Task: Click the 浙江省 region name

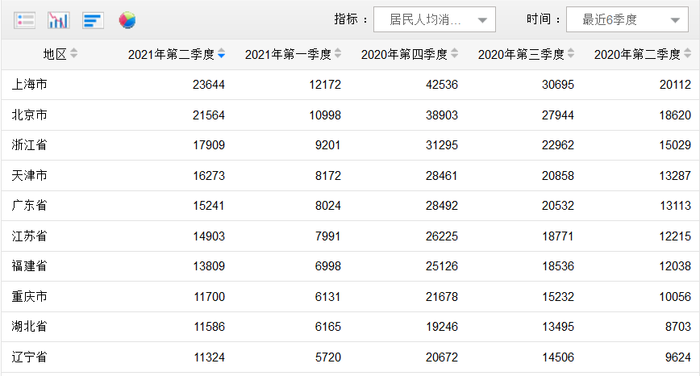Action: coord(29,145)
